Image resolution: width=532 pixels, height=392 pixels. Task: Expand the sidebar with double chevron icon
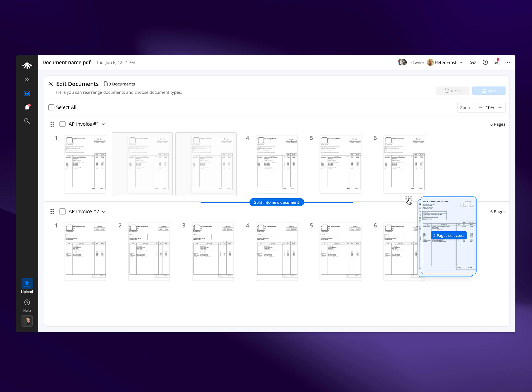pyautogui.click(x=27, y=79)
